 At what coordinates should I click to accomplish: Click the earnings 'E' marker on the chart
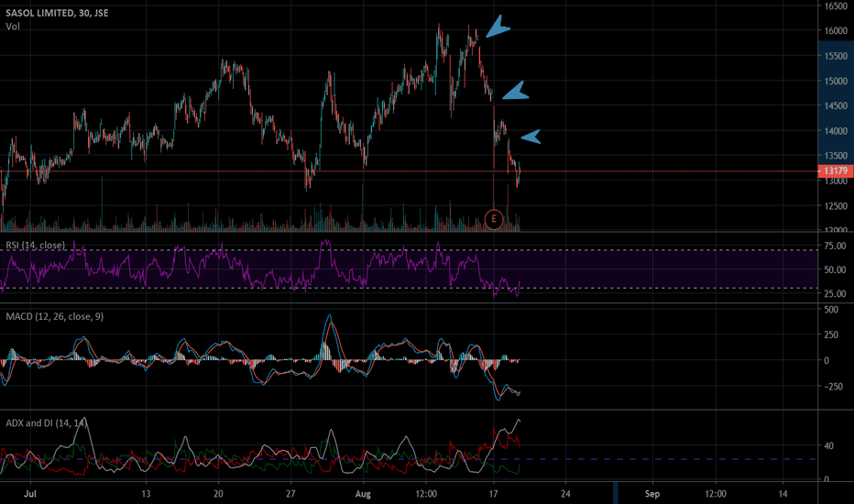[494, 219]
